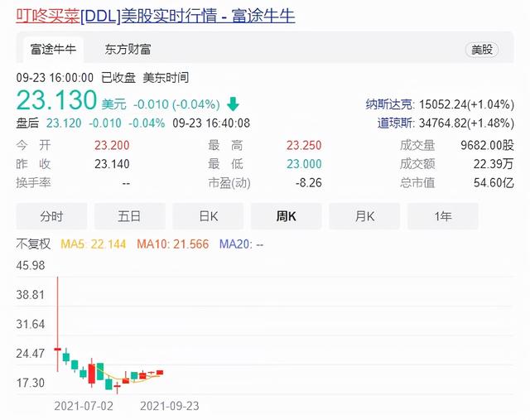Click the 成交额 value 22.39万
Image resolution: width=530 pixels, height=420 pixels.
(x=494, y=164)
